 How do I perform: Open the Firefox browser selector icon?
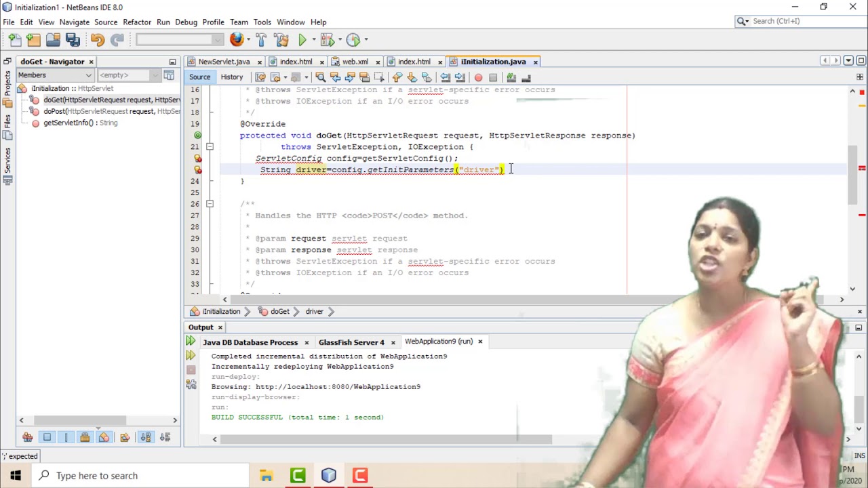tap(236, 40)
